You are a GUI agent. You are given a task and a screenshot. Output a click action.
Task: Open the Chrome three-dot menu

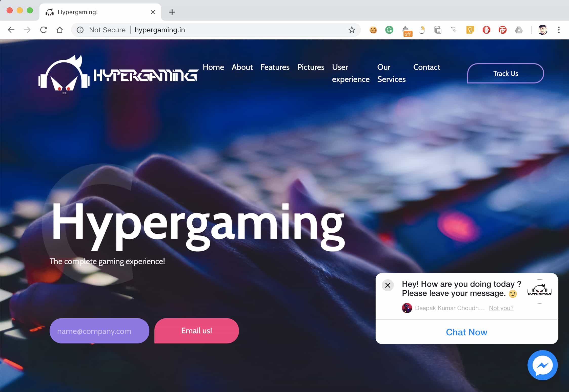(559, 30)
